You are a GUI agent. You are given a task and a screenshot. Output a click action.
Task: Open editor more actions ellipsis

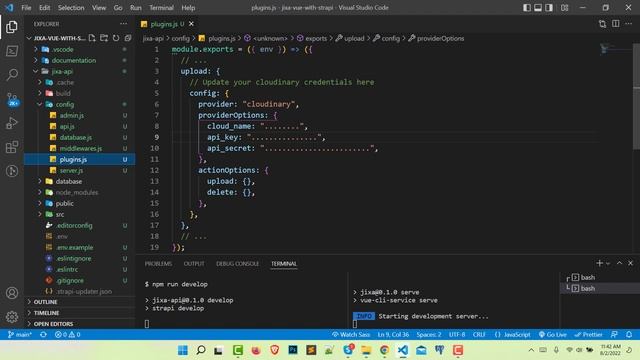click(x=629, y=24)
